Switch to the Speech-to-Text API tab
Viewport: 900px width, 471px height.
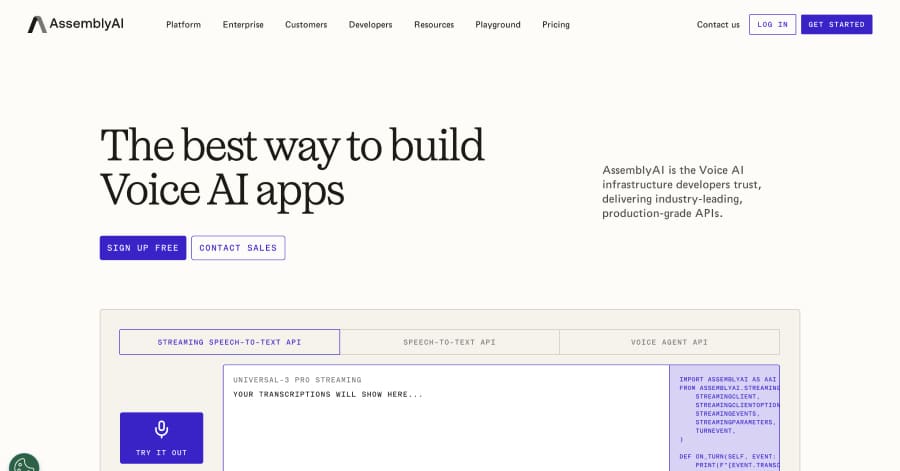(449, 342)
